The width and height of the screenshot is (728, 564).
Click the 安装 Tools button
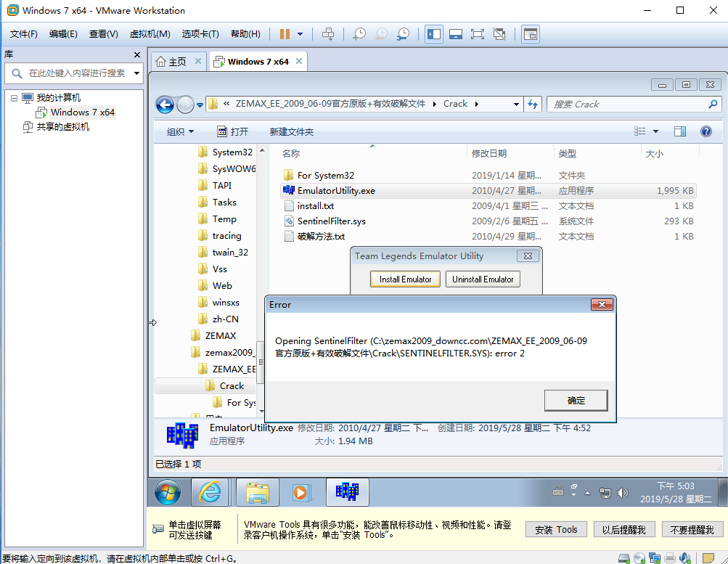[x=556, y=530]
